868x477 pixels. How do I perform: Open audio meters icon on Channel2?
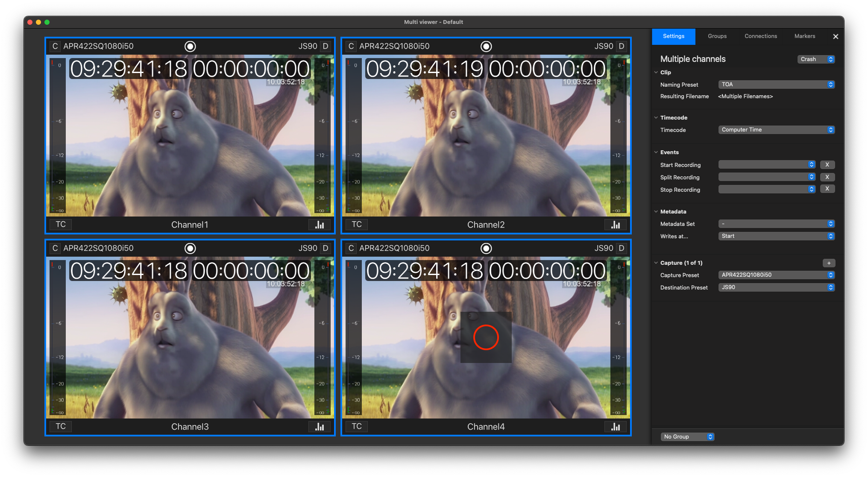click(x=616, y=225)
